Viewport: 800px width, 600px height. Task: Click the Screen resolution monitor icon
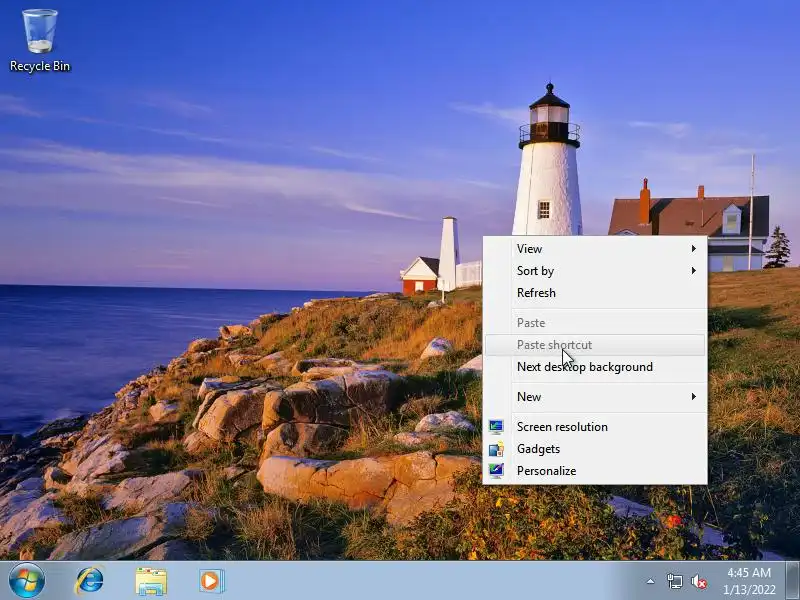496,427
